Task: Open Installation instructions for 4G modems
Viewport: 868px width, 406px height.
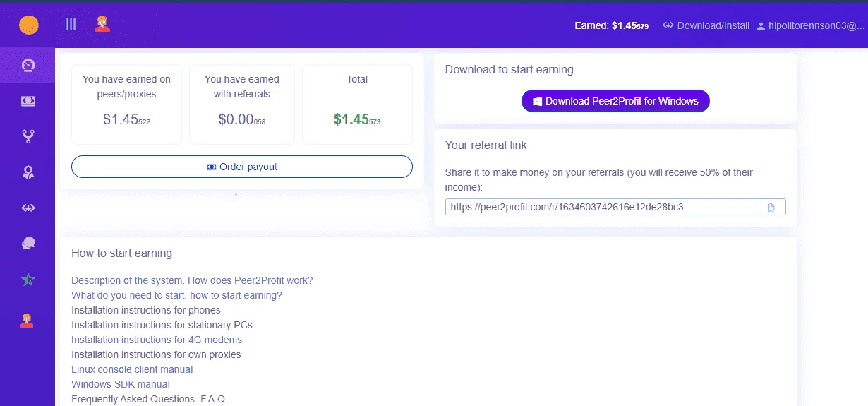Action: [x=157, y=340]
